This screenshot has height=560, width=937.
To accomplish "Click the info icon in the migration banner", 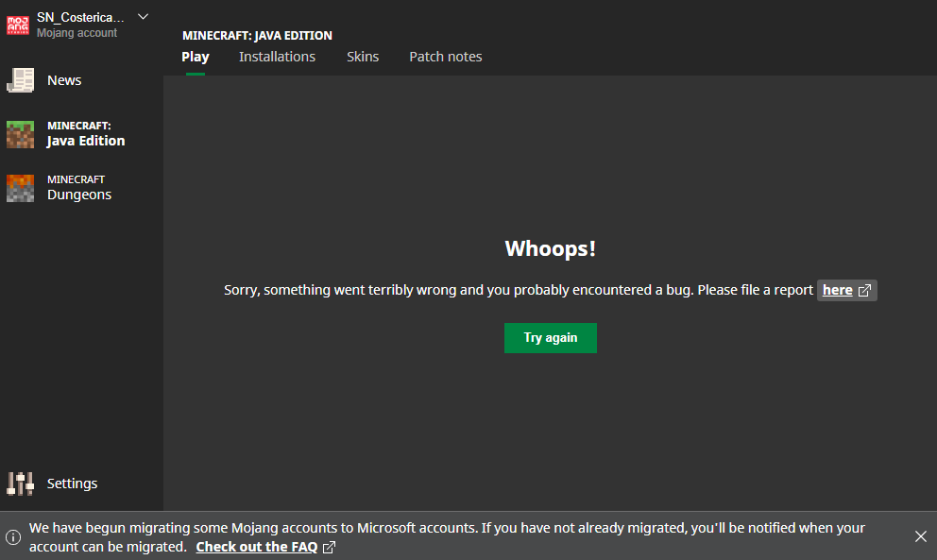I will point(13,537).
